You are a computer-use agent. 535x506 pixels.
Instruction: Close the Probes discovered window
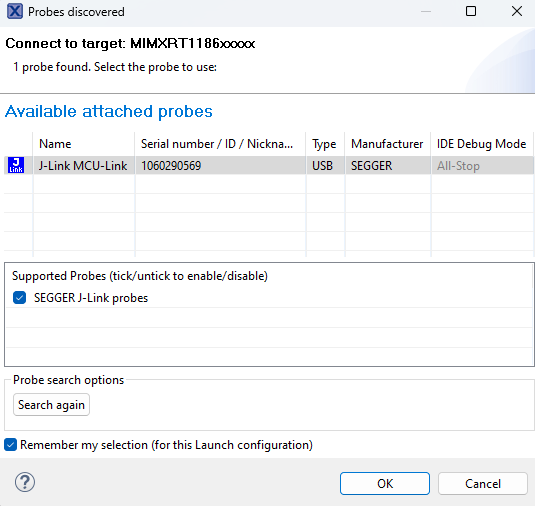pyautogui.click(x=517, y=12)
